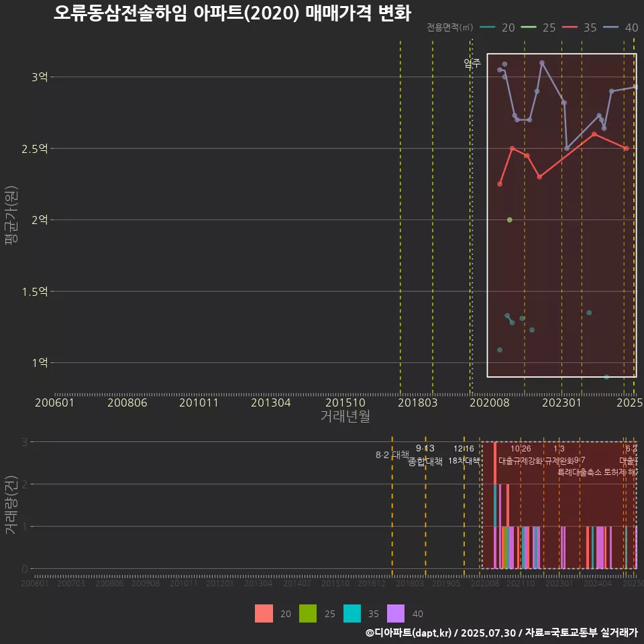Click the last red data point at 2.5억
Image resolution: width=644 pixels, height=644 pixels.
(627, 149)
